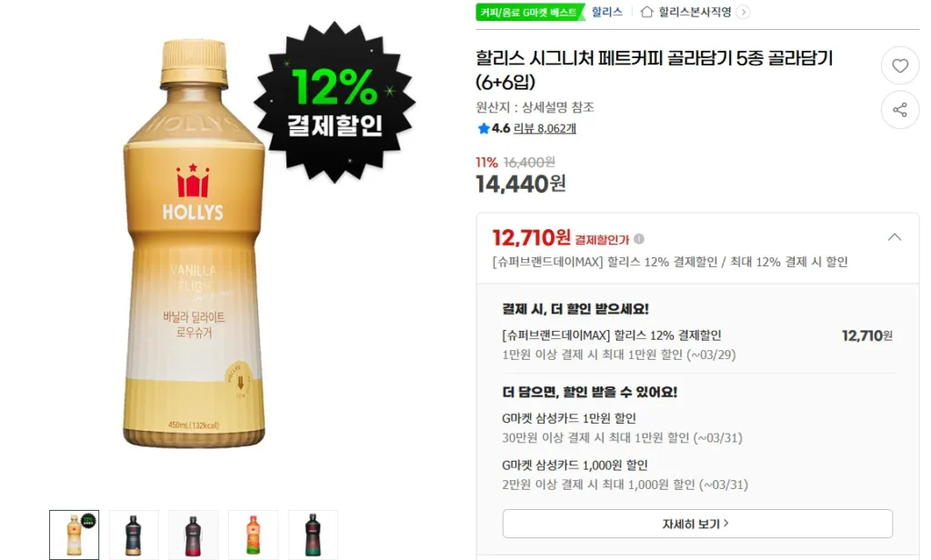Click the large Hollys bottle product image
931x560 pixels.
(194, 244)
